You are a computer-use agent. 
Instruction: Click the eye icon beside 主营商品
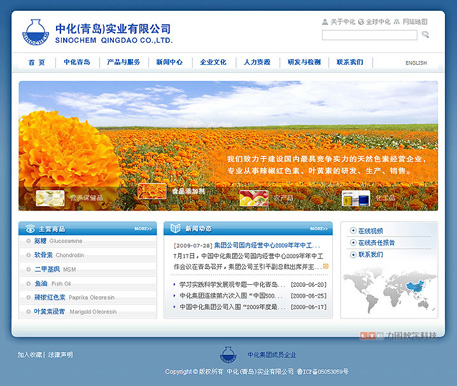click(x=30, y=229)
